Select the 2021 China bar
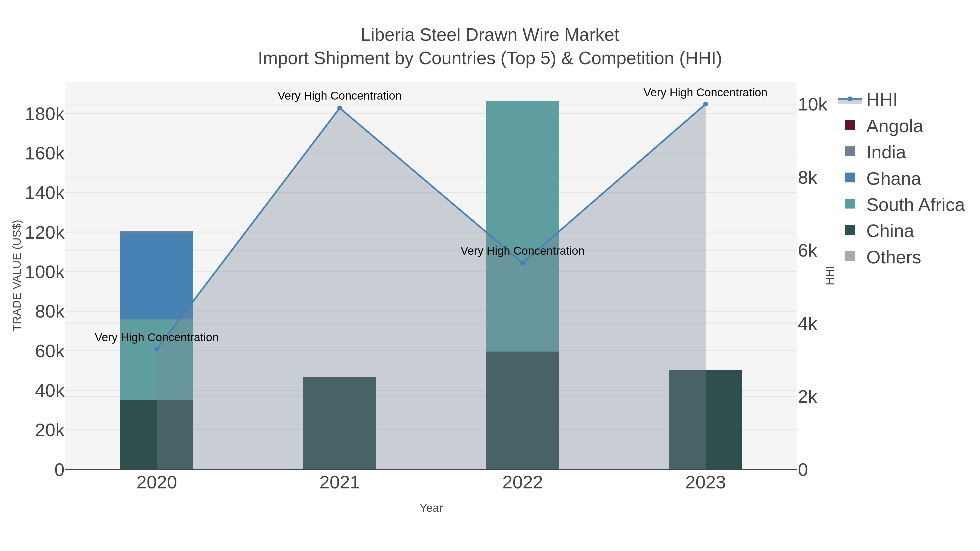Viewport: 980px width, 551px height. (x=340, y=423)
